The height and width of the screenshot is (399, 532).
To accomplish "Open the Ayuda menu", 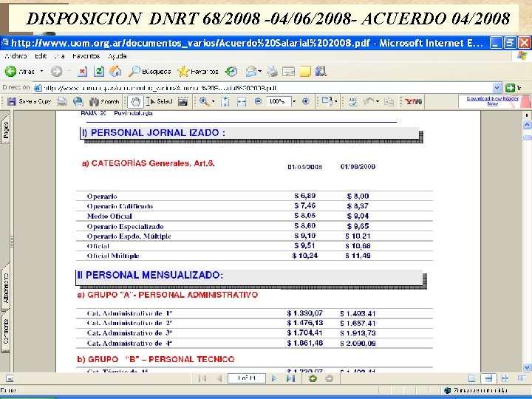I will coord(117,56).
